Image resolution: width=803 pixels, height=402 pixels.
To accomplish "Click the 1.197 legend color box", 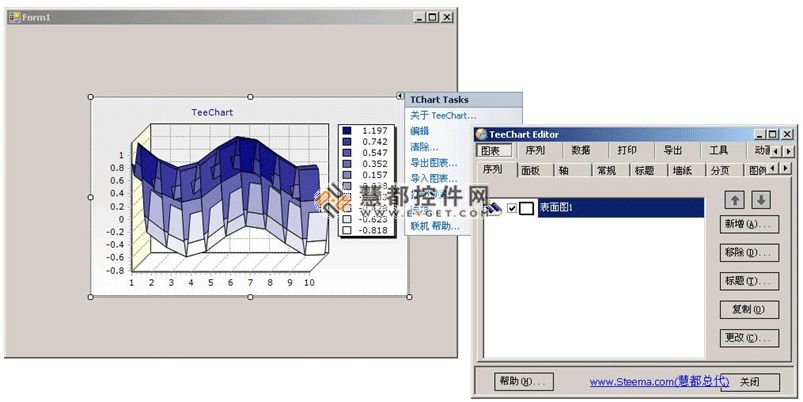I will 346,131.
